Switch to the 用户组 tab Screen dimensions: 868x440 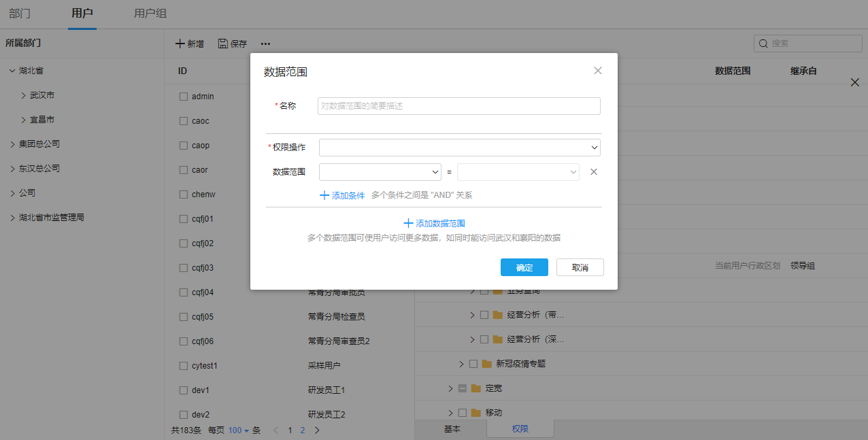150,14
